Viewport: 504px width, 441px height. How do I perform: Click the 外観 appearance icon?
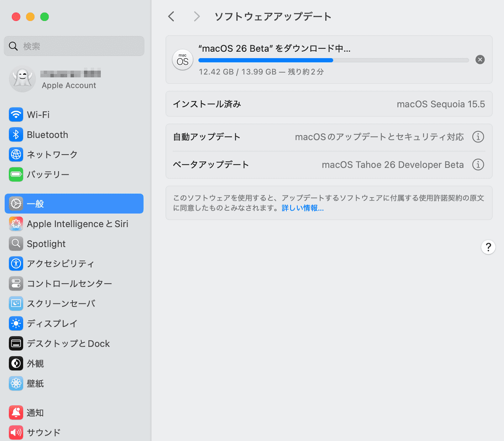click(16, 363)
